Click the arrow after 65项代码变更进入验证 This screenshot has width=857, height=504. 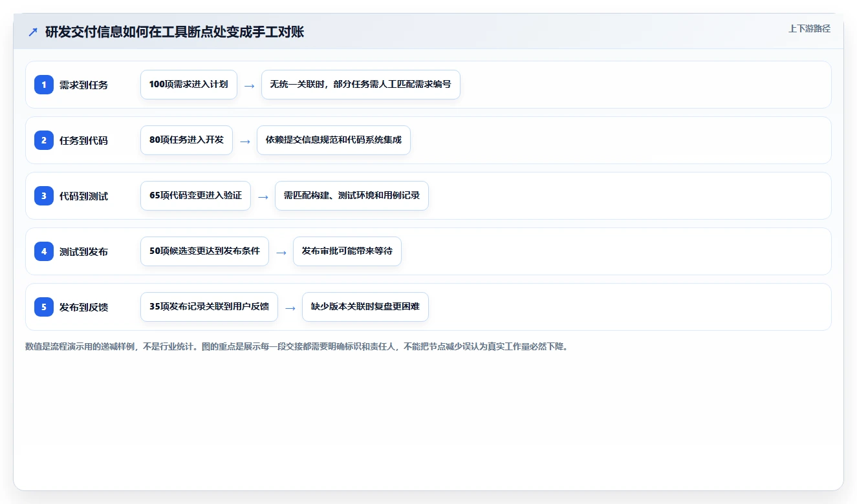click(263, 196)
